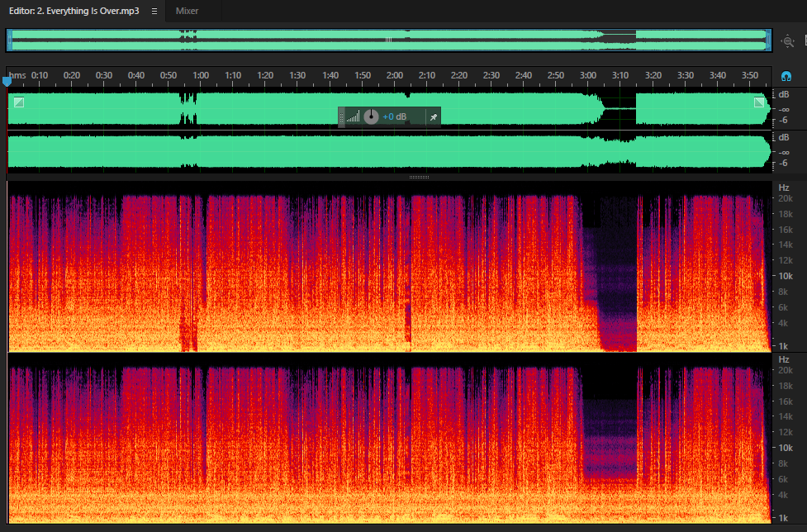Click the blue headphone icon by the time ruler
807x532 pixels.
[x=786, y=77]
